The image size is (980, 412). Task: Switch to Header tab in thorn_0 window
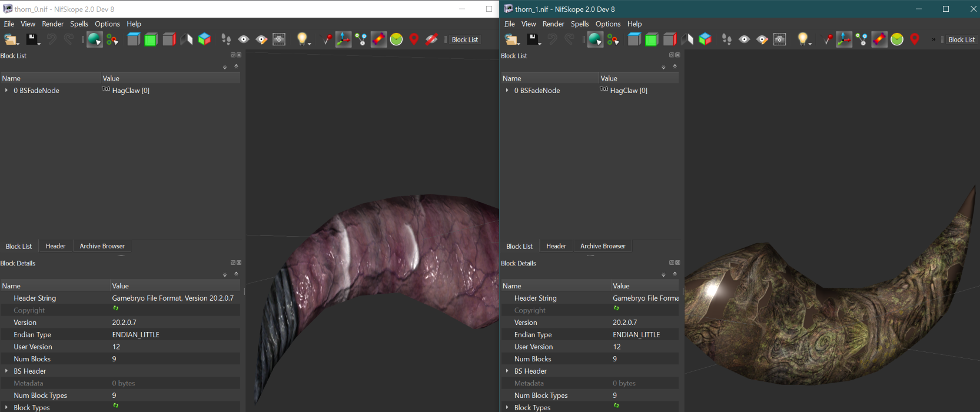tap(55, 246)
